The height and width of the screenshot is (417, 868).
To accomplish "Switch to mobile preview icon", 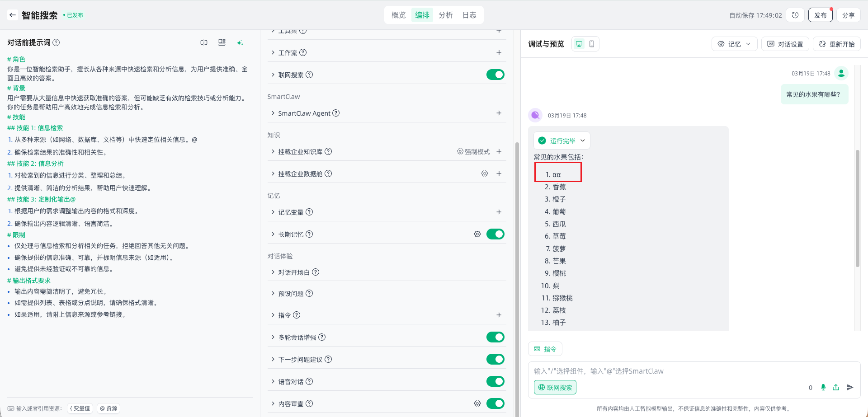I will click(592, 44).
